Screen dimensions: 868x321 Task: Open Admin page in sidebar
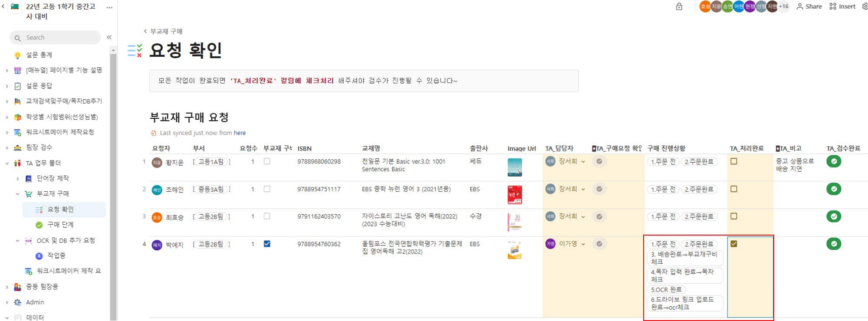tap(35, 302)
